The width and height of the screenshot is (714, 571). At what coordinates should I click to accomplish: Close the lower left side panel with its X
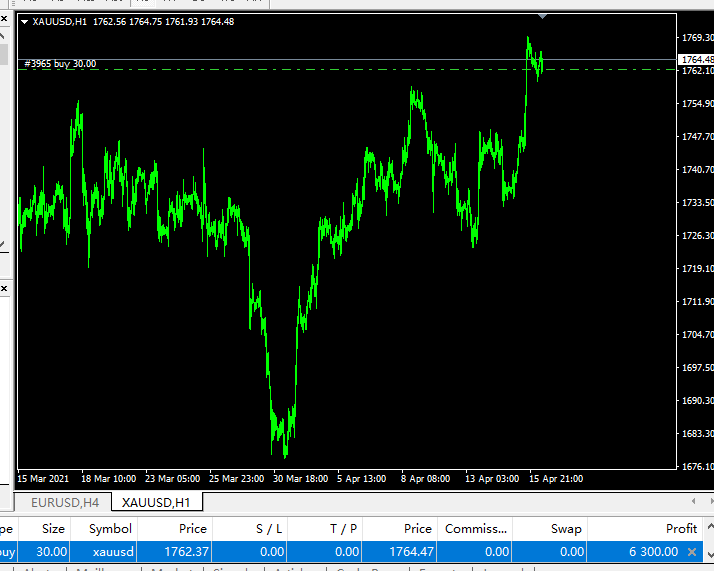pos(4,289)
